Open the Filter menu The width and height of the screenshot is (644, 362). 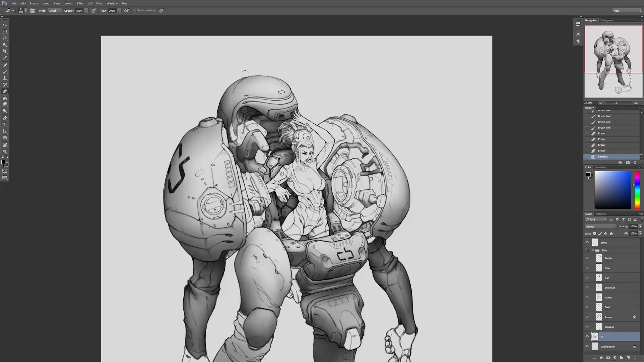[x=80, y=3]
